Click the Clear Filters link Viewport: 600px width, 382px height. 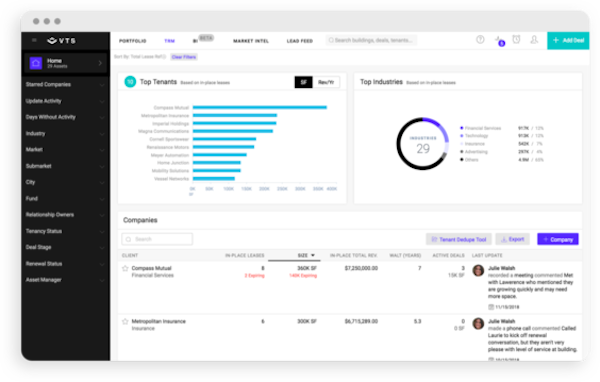(x=184, y=57)
